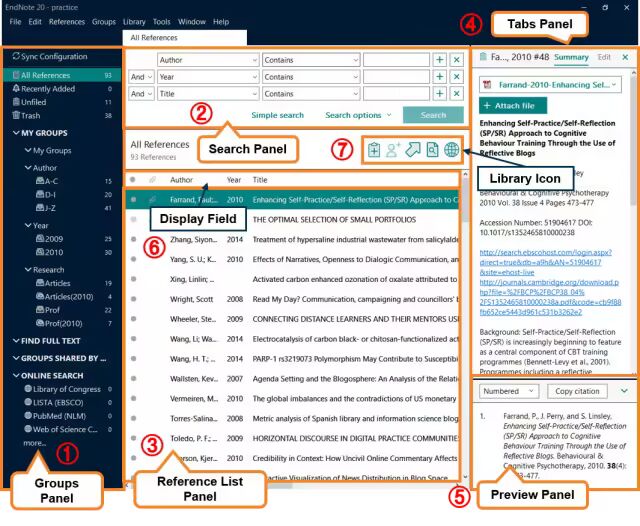Toggle read status dot for Toledo row

pyautogui.click(x=133, y=438)
